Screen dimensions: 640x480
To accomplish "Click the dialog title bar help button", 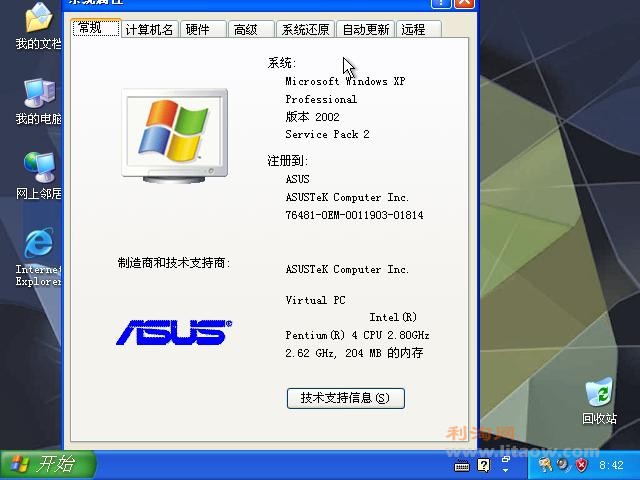I will [x=441, y=3].
